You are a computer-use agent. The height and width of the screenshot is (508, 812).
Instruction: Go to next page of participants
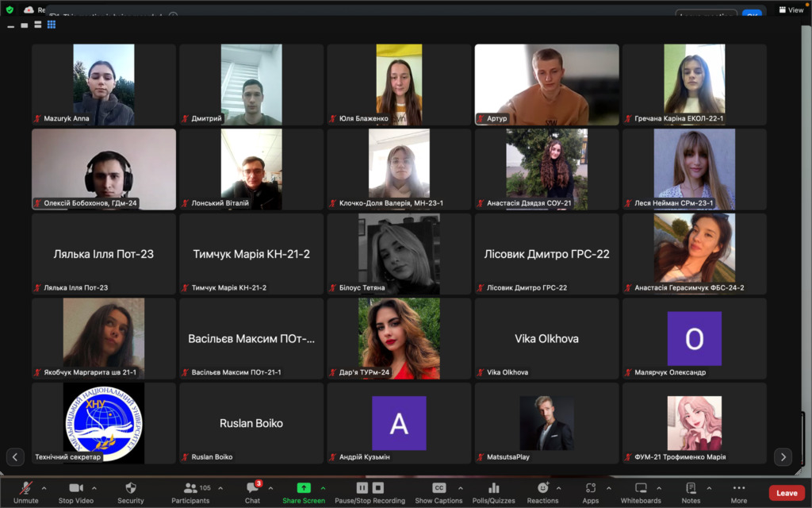tap(783, 456)
